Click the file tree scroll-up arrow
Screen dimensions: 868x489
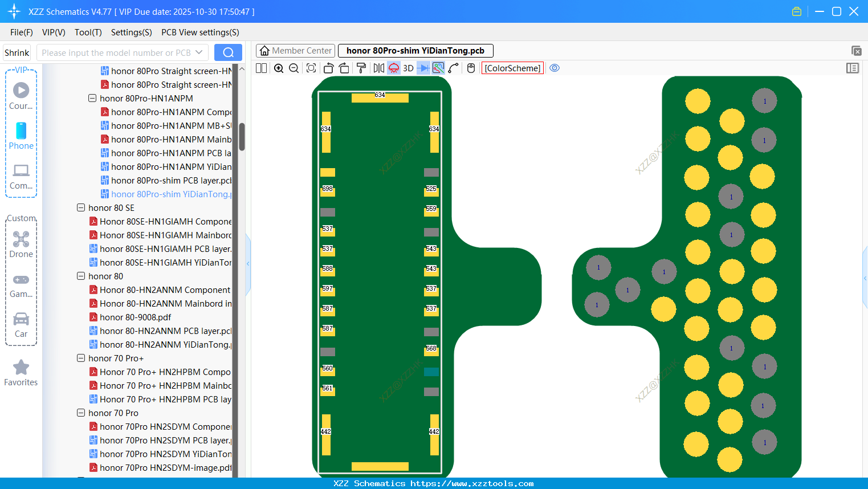click(242, 69)
